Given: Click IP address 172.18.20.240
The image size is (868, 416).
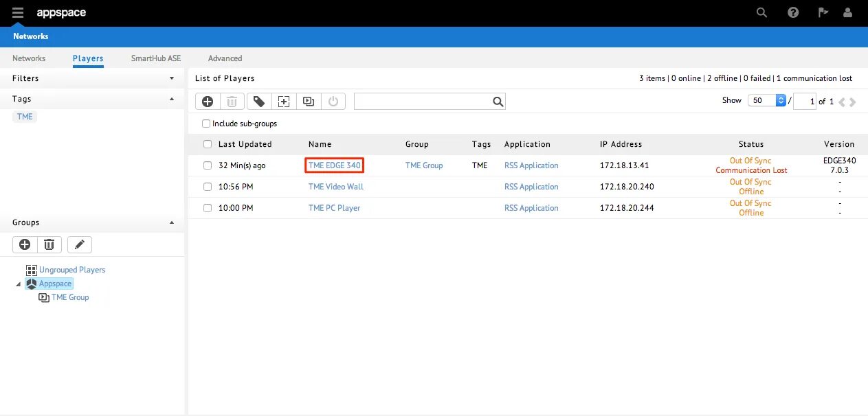Looking at the screenshot, I should coord(627,187).
